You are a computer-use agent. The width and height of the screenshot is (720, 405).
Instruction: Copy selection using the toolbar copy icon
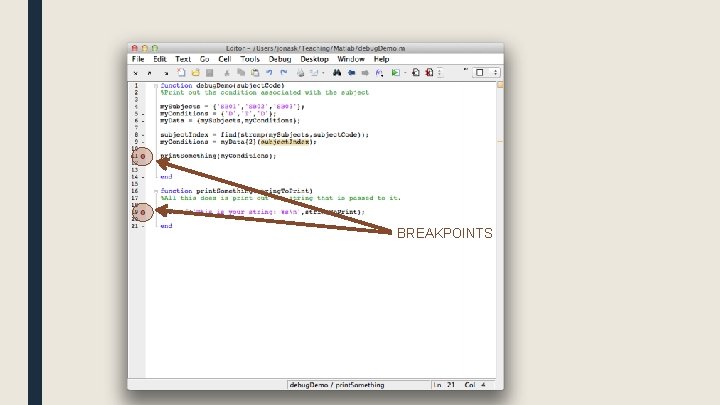tap(241, 73)
